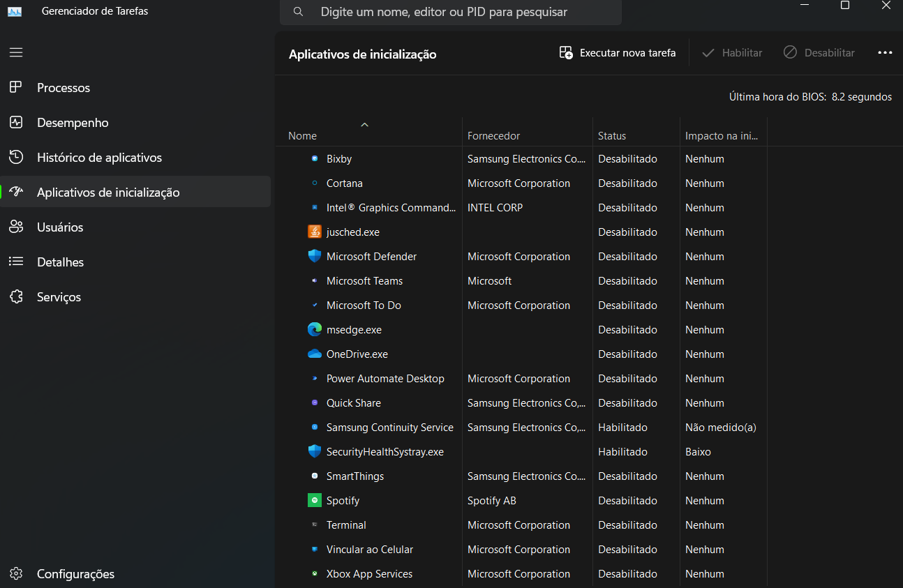The width and height of the screenshot is (903, 588).
Task: Open the Processos page
Action: point(135,87)
